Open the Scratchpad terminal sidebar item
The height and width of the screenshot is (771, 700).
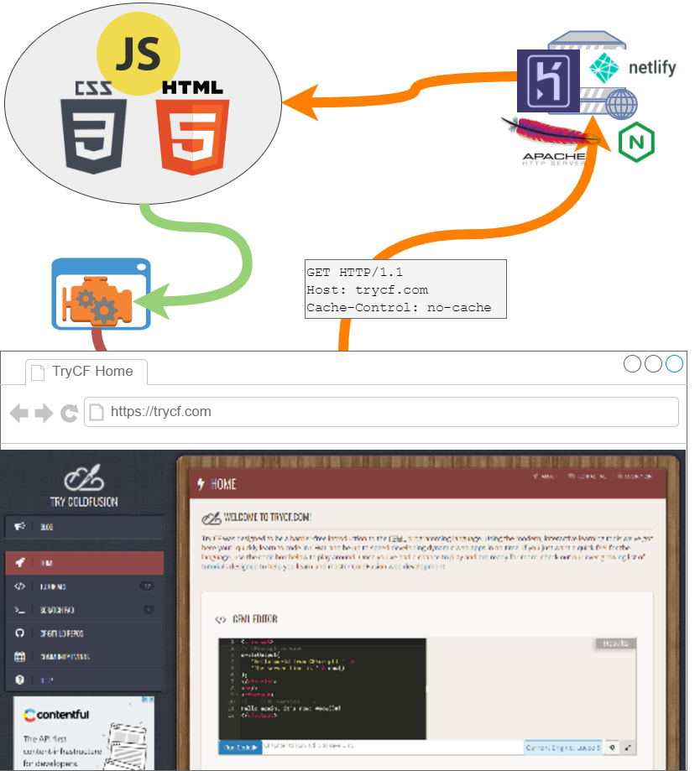click(84, 610)
